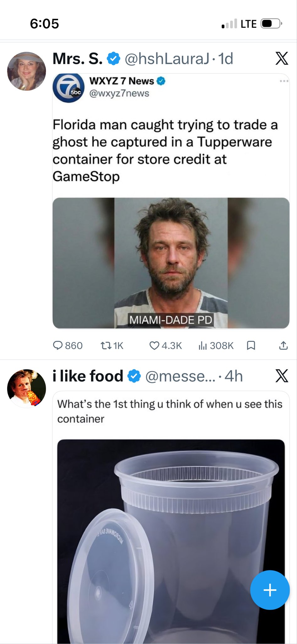Viewport: 297px width, 644px height.
Task: Open the WXYZ 7 News embedded tweet options
Action: click(284, 81)
